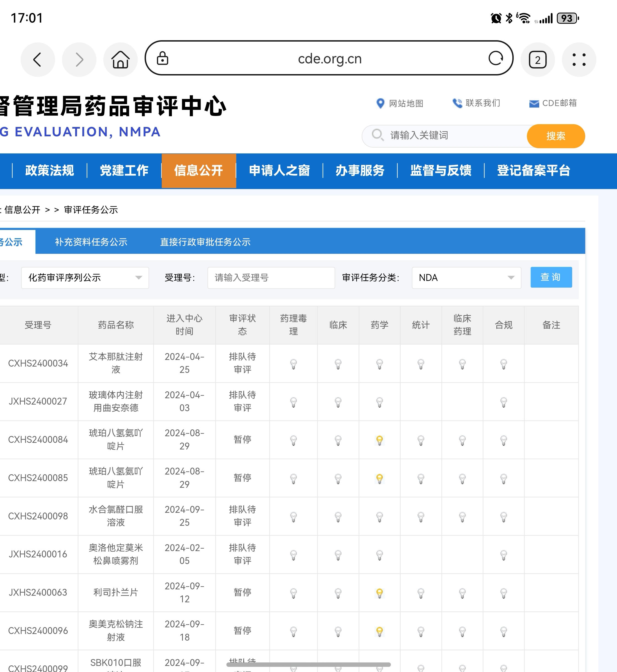The height and width of the screenshot is (672, 617).
Task: Select the cell JXHS2400027
Action: 38,401
